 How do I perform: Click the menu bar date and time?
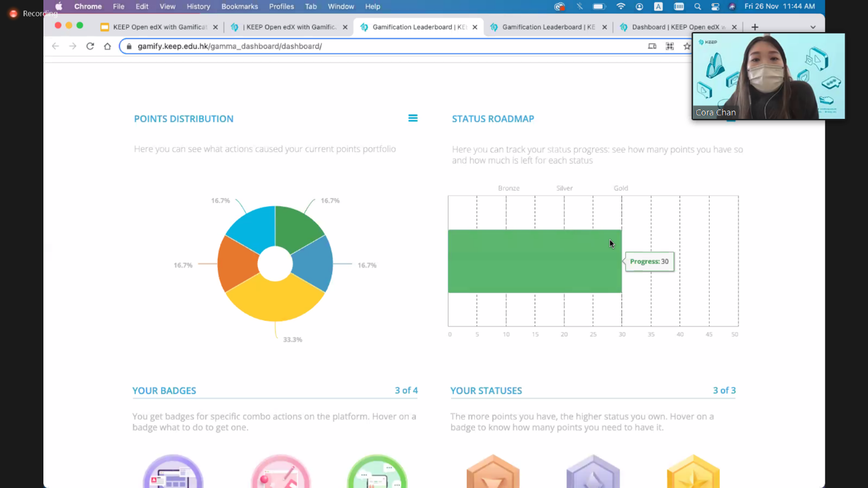(780, 6)
